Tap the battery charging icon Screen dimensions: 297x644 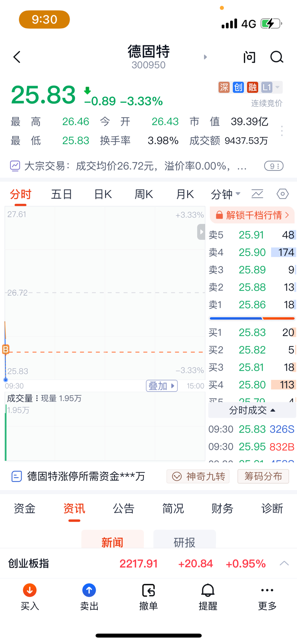pyautogui.click(x=271, y=24)
